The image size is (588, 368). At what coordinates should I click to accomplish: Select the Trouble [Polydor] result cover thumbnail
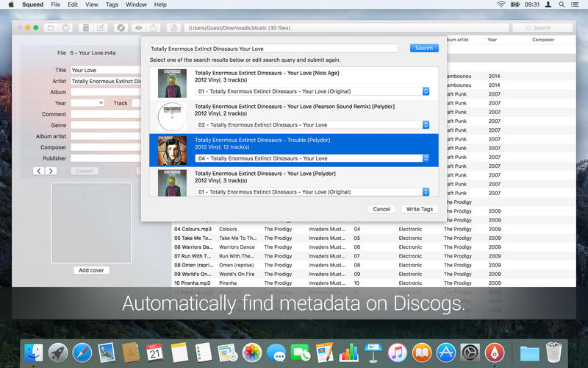[x=172, y=151]
